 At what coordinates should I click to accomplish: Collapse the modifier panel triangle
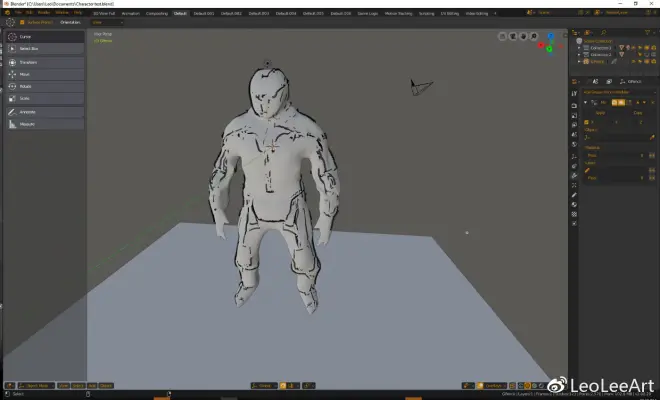[x=585, y=102]
